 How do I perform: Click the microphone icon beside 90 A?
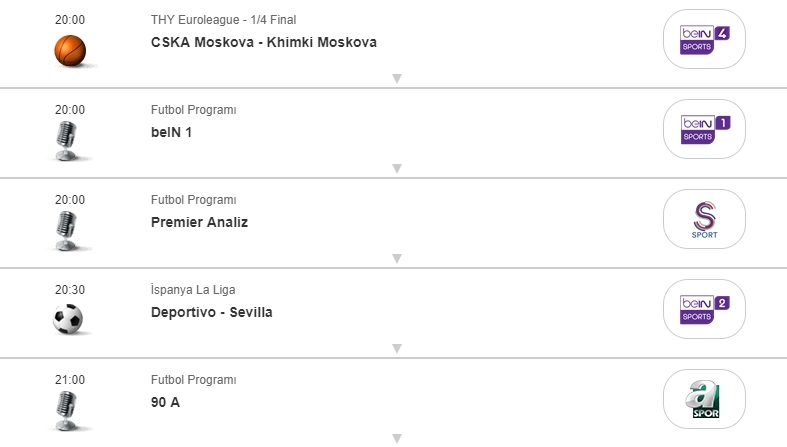[x=66, y=411]
